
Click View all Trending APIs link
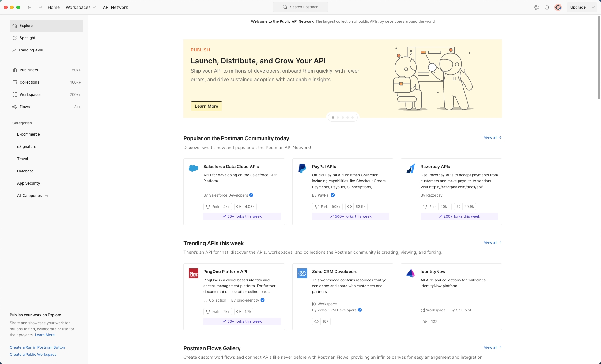click(492, 242)
